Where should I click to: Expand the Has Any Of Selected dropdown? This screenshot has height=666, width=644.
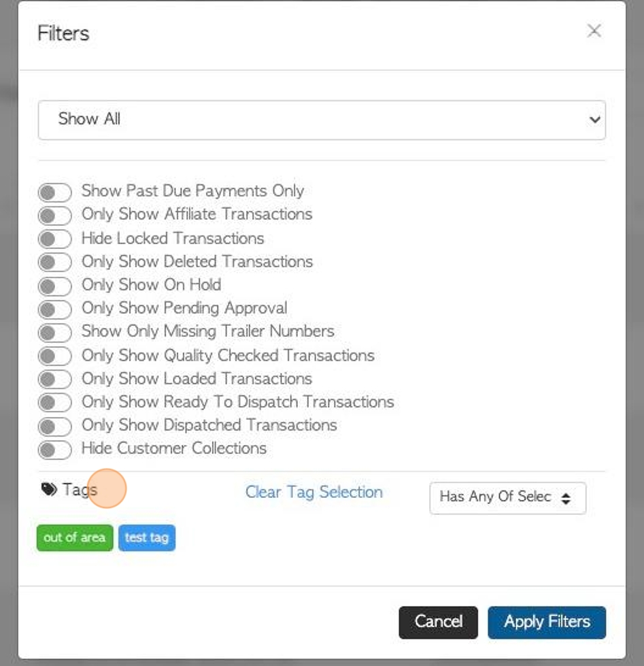pyautogui.click(x=507, y=497)
